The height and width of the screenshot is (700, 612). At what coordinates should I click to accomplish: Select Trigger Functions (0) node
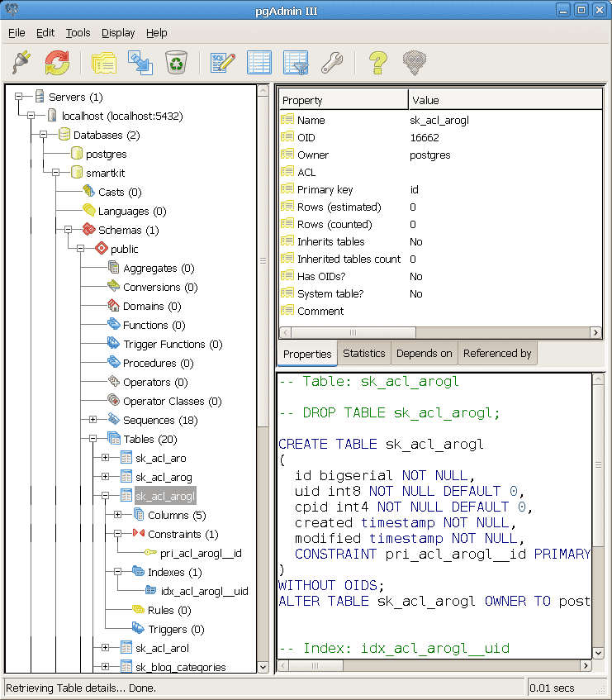tap(173, 344)
